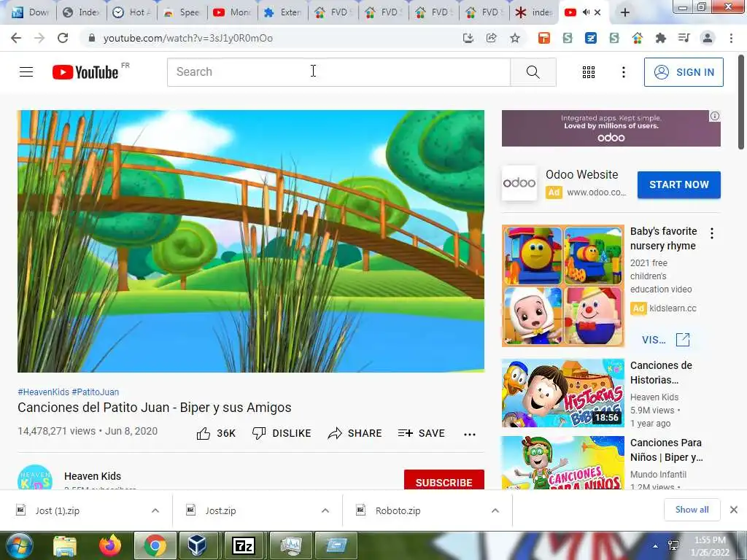
Task: Close the downloads bar
Action: coord(734,510)
